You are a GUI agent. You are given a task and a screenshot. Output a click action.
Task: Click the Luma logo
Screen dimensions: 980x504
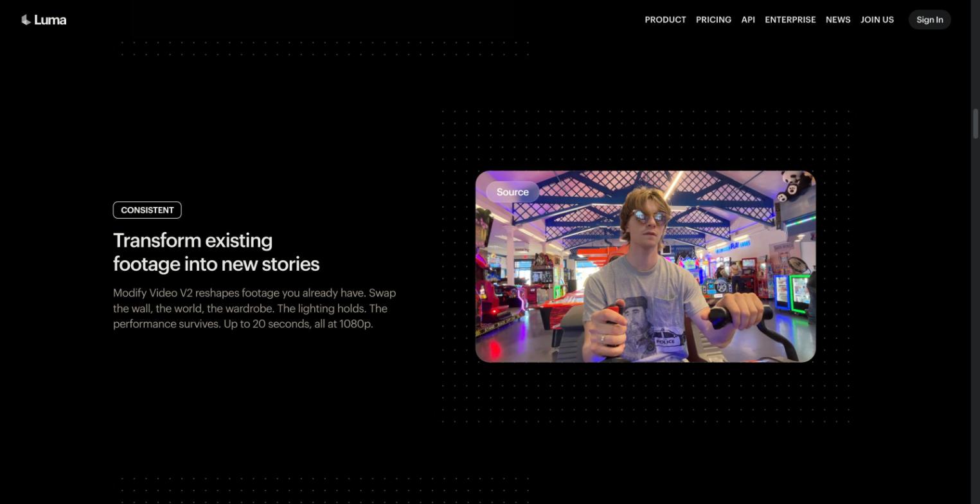click(44, 20)
